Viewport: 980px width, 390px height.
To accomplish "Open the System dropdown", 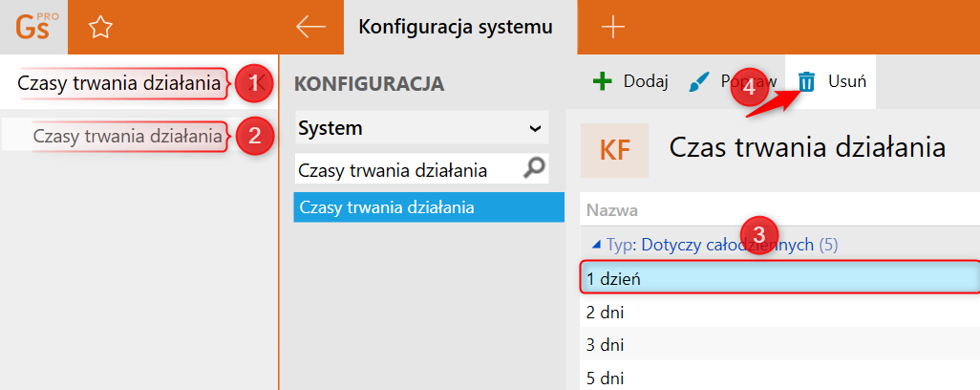I will coord(420,127).
